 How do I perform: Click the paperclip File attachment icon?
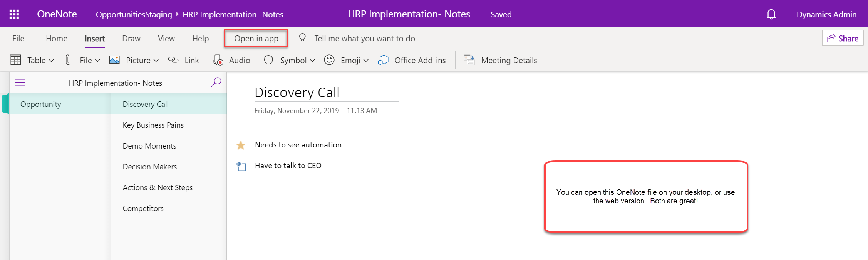pyautogui.click(x=68, y=60)
